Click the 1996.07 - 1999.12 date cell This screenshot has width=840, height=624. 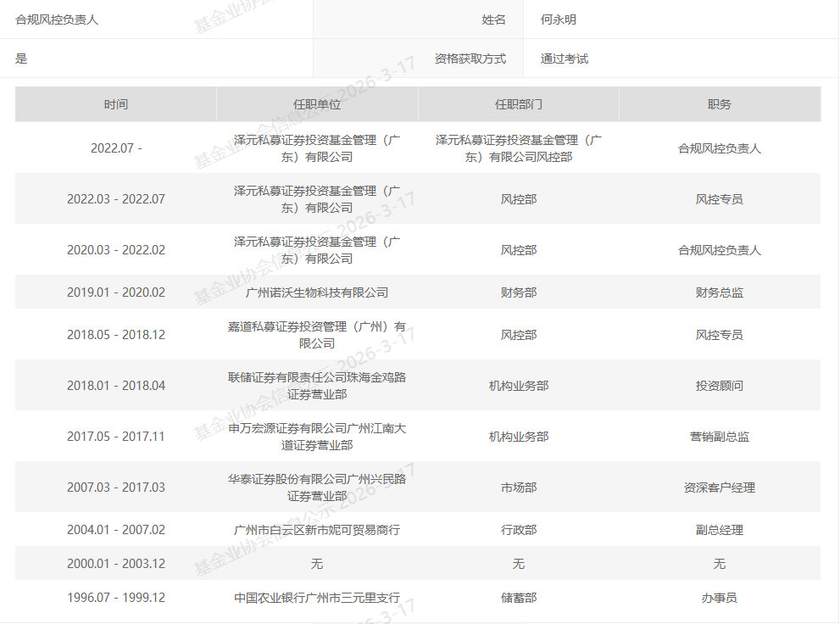(x=116, y=598)
